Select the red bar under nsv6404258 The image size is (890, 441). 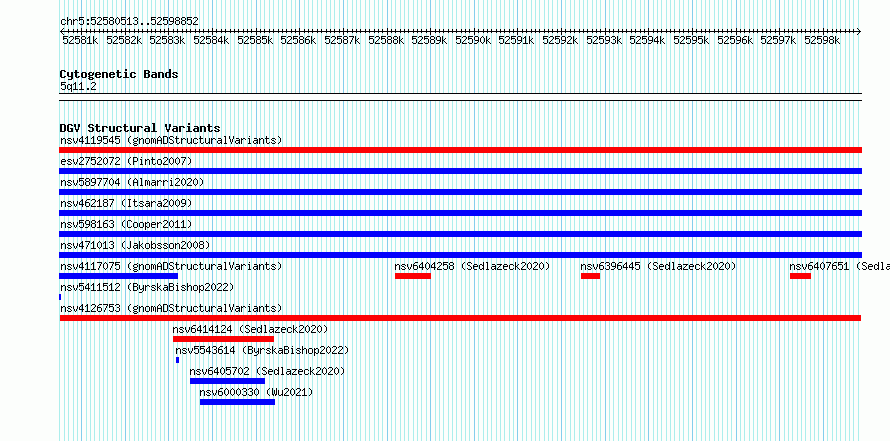(413, 276)
